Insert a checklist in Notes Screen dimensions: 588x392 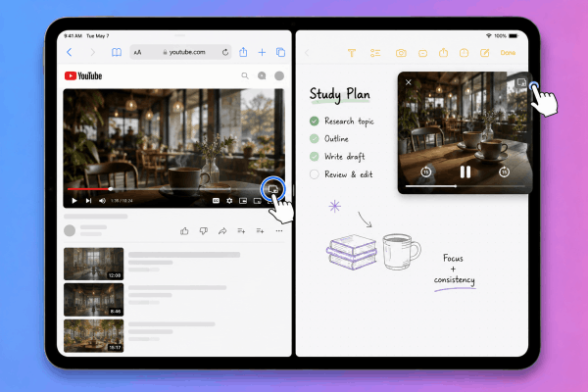click(x=375, y=53)
